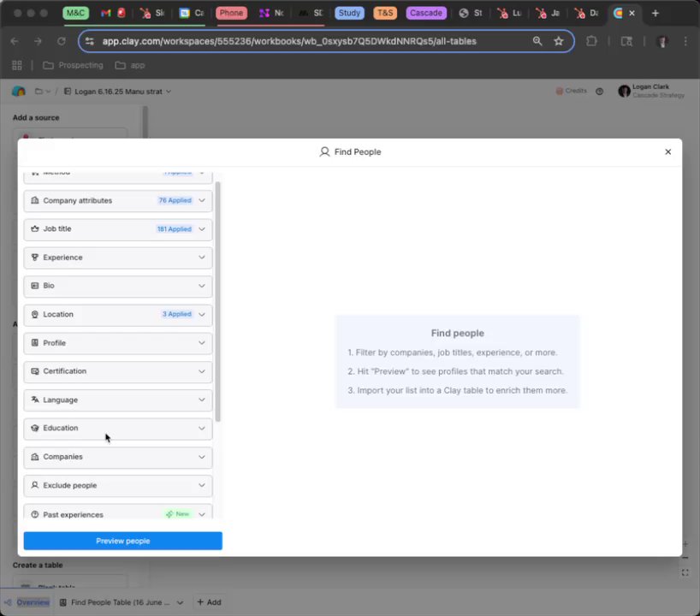Click the New badge on Past experiences
The width and height of the screenshot is (700, 616).
tap(178, 514)
